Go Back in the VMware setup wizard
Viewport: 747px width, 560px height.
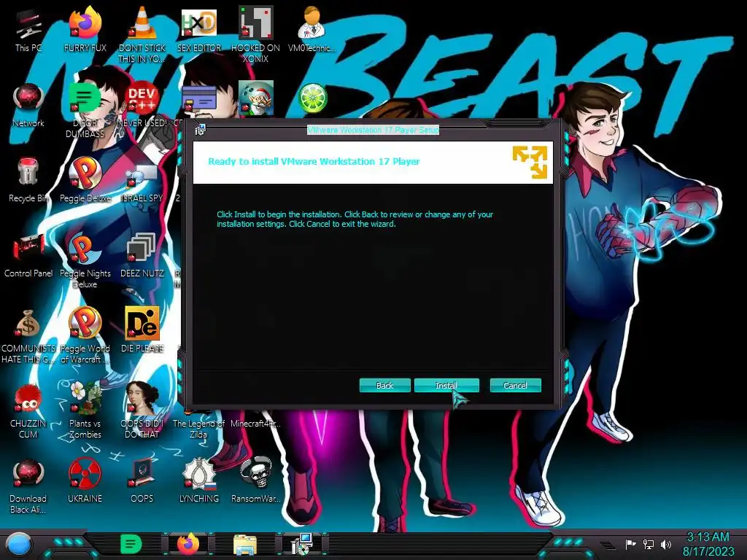(385, 385)
